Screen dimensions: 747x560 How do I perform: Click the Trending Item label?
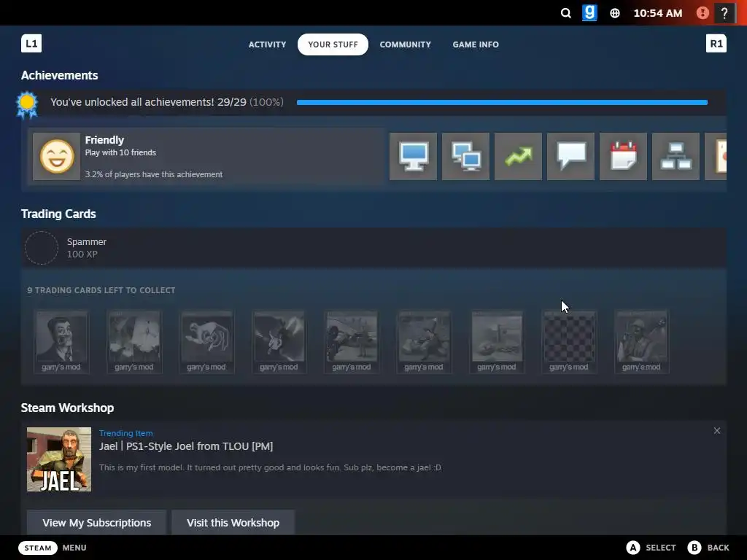point(125,433)
